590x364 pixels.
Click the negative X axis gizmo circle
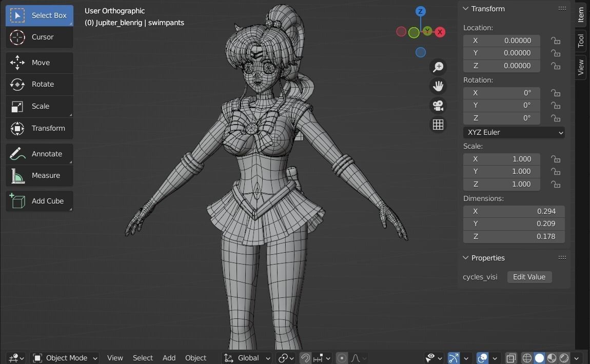(x=401, y=32)
